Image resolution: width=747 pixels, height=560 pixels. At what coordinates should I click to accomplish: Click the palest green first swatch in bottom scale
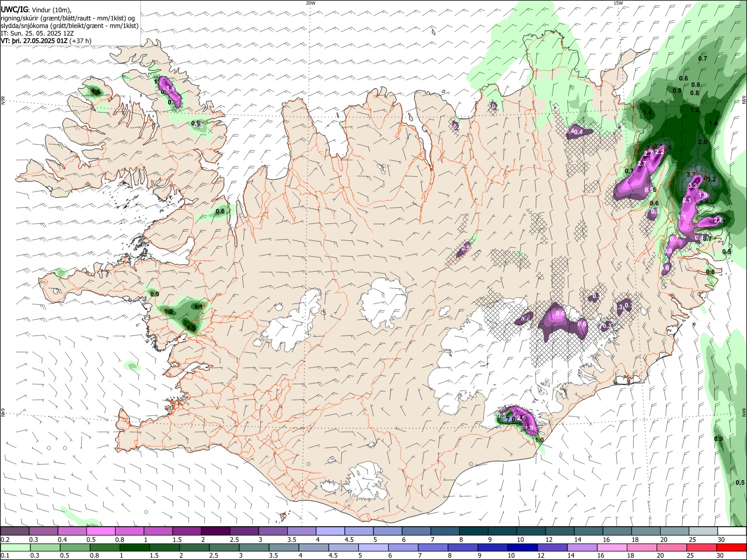click(15, 547)
